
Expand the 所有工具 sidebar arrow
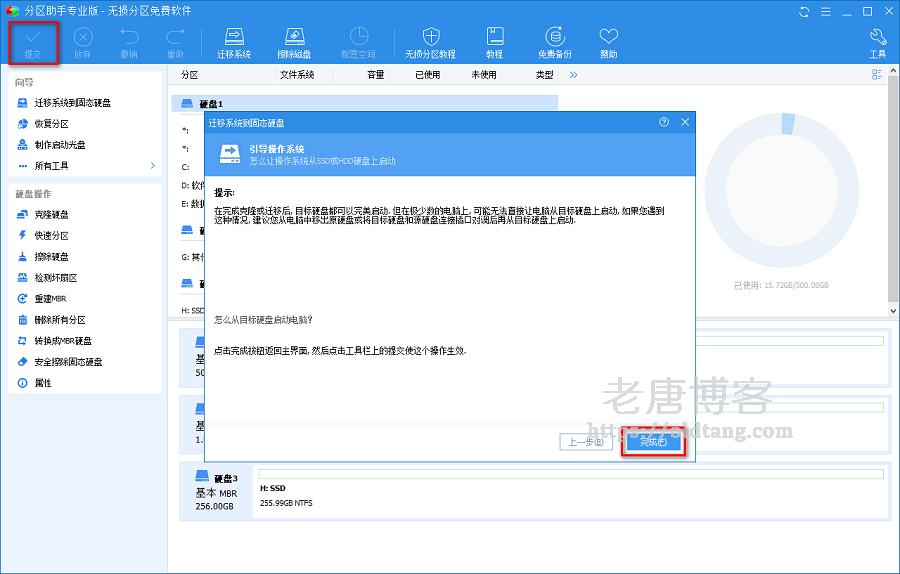click(x=152, y=165)
